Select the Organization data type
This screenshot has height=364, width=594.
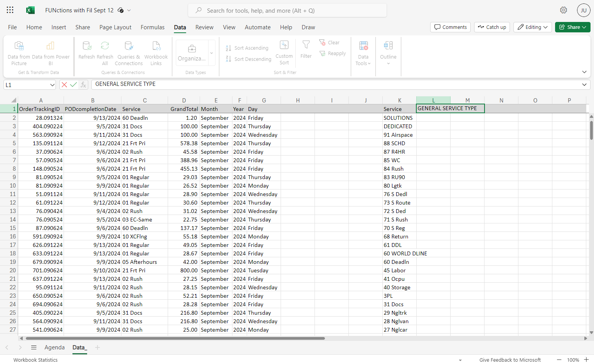pyautogui.click(x=192, y=53)
